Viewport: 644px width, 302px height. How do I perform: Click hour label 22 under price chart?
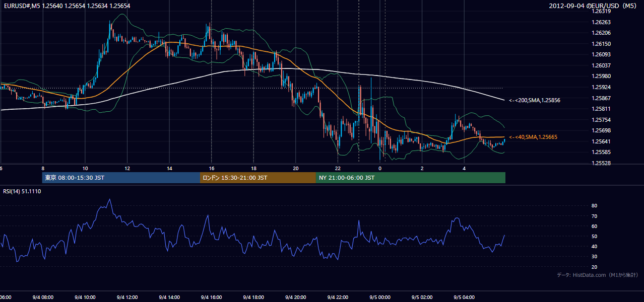pyautogui.click(x=338, y=169)
